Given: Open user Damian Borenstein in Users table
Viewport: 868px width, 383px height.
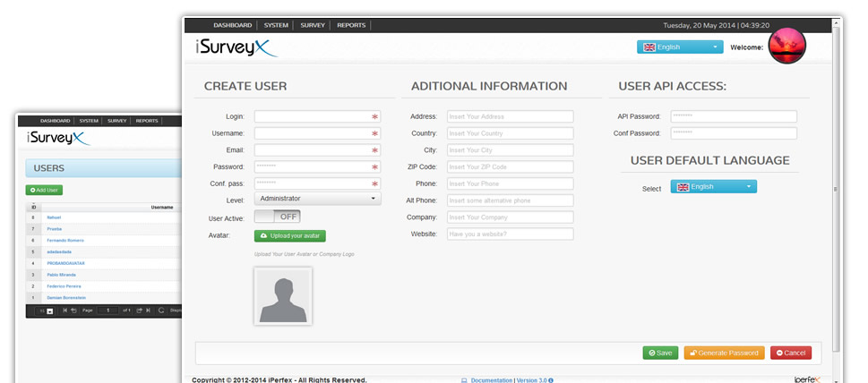Looking at the screenshot, I should (x=66, y=298).
